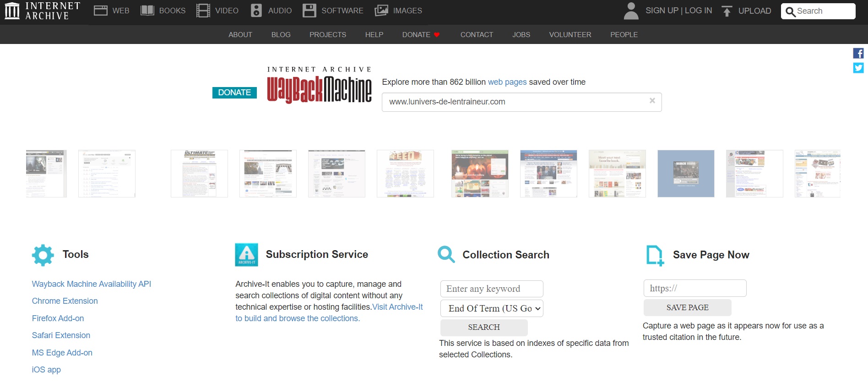Open the PEOPLE menu item

pos(624,35)
